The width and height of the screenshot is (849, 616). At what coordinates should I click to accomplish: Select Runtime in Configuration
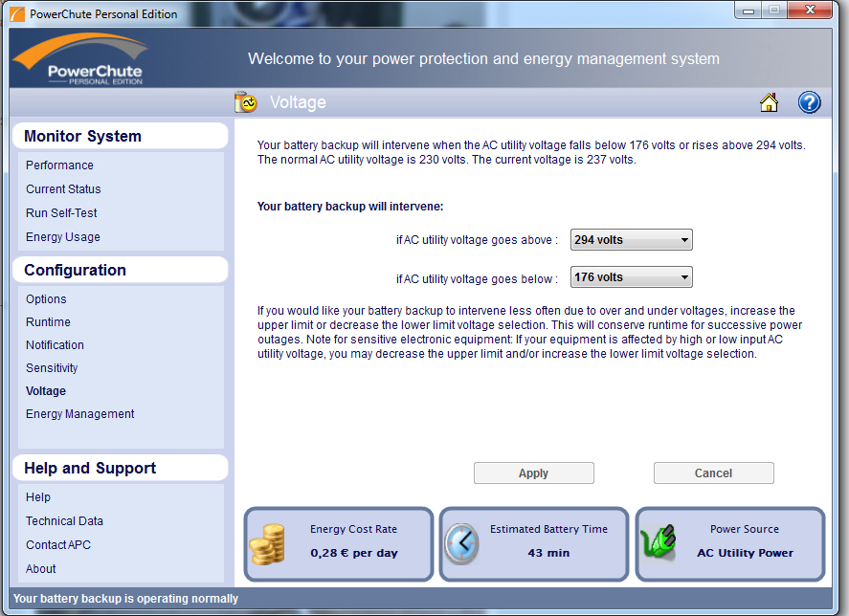48,322
